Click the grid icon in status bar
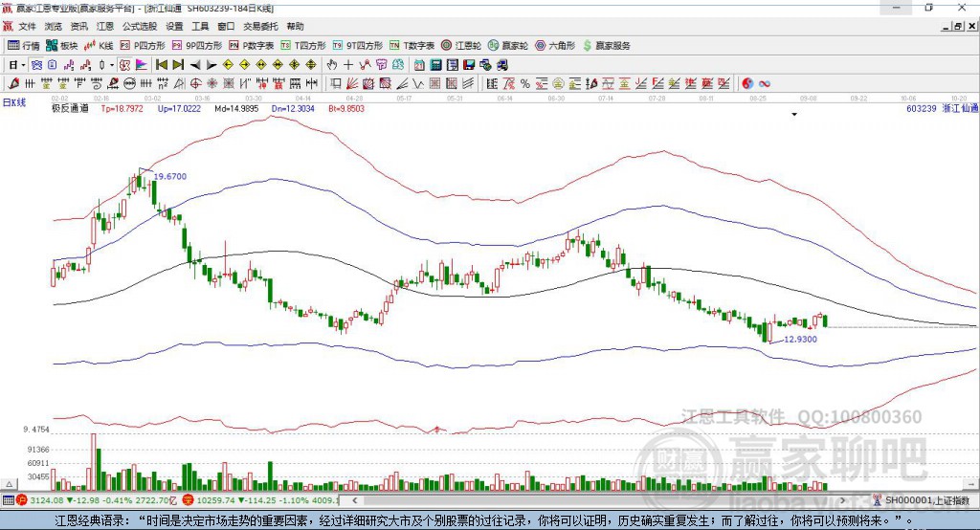Screen dimensions: 980x530 (8, 500)
